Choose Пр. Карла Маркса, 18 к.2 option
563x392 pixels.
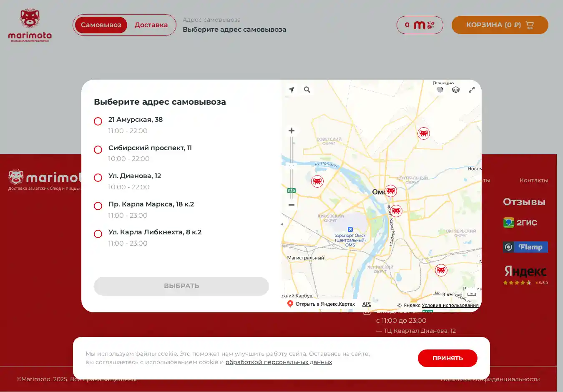tap(98, 206)
